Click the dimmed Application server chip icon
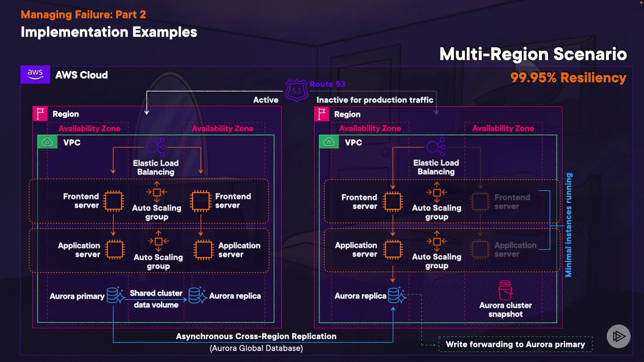The width and height of the screenshot is (644, 362). pyautogui.click(x=480, y=249)
